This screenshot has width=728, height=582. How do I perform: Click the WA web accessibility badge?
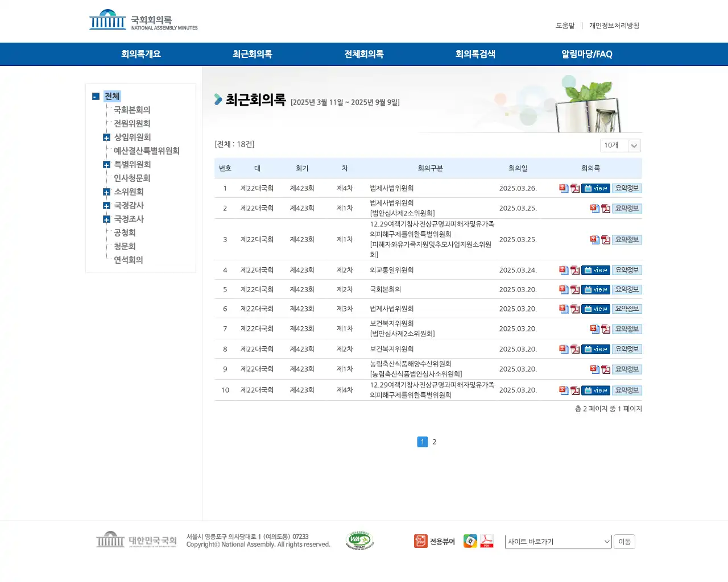point(359,541)
